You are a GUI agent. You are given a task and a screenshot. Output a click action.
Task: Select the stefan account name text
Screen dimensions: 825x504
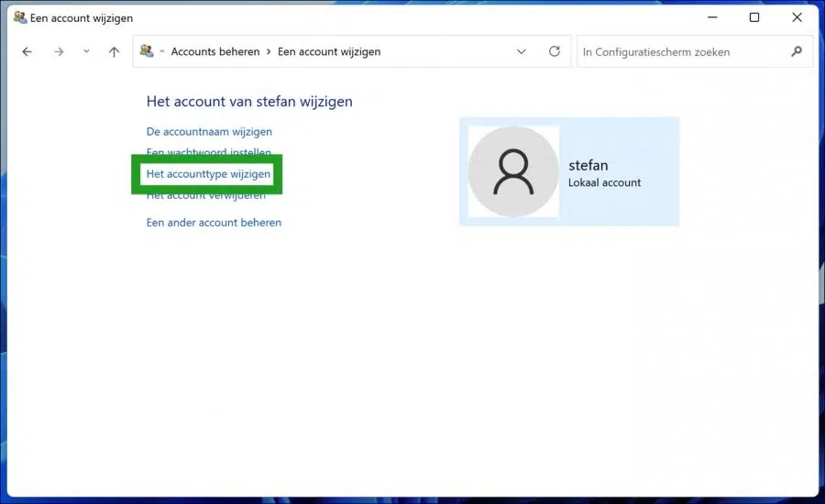(588, 165)
